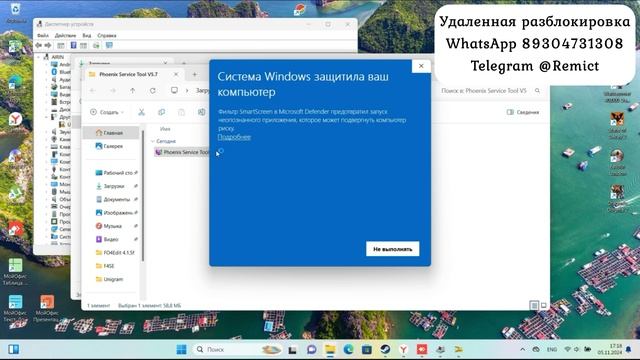Switch to large thumbnails view in Explorer status bar
Screen dimensions: 640x360
tap(543, 305)
